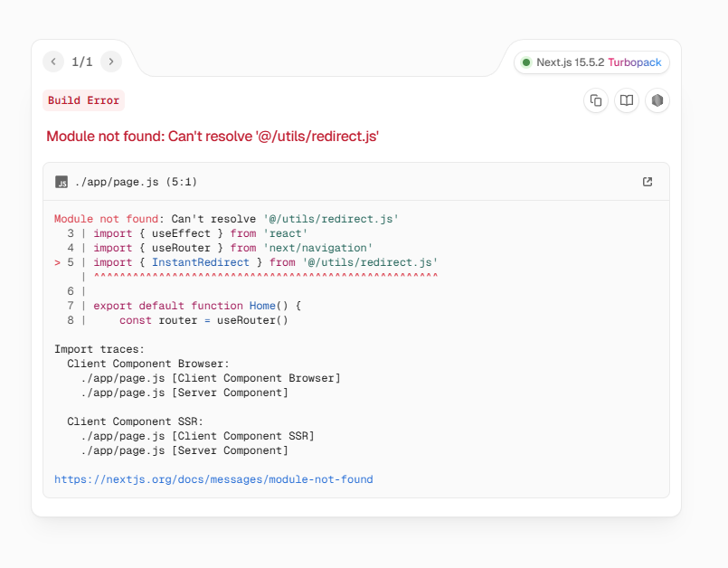
Task: Click the Turbopack label
Action: 635,62
